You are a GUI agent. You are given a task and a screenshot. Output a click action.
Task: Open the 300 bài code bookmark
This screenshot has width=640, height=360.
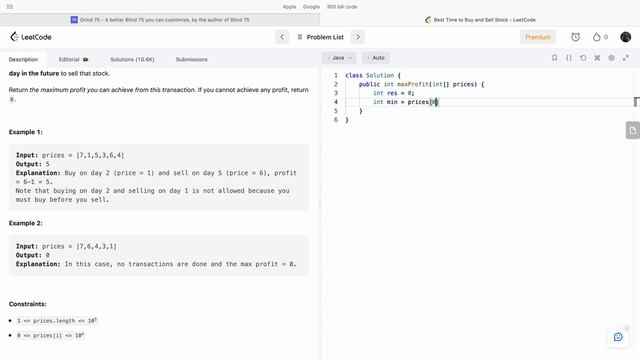(342, 7)
